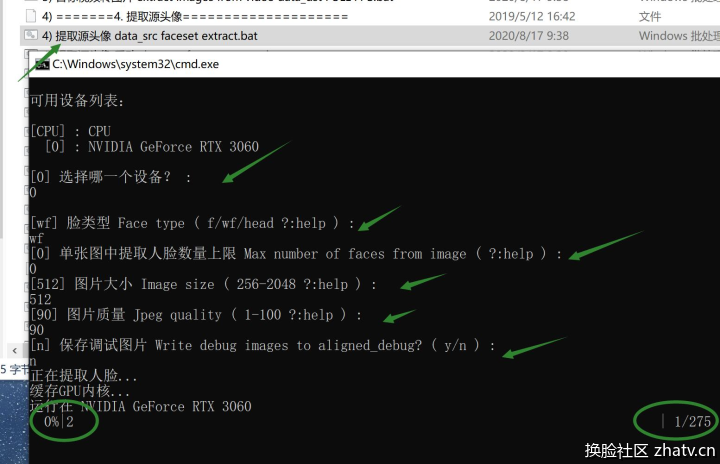720x464 pixels.
Task: Click the entered value "wf" in the console
Action: (x=36, y=238)
